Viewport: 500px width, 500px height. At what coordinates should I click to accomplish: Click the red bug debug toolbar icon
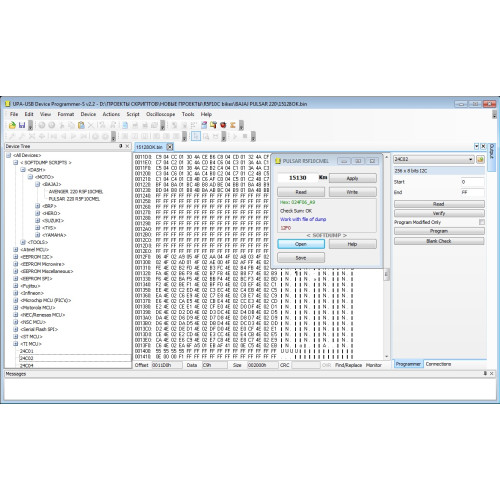[223, 125]
